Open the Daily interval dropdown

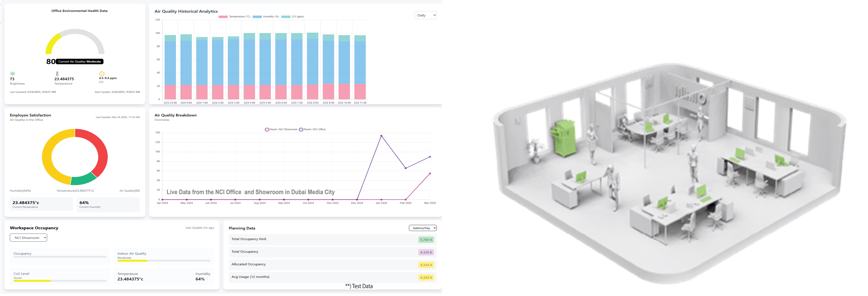tap(426, 15)
